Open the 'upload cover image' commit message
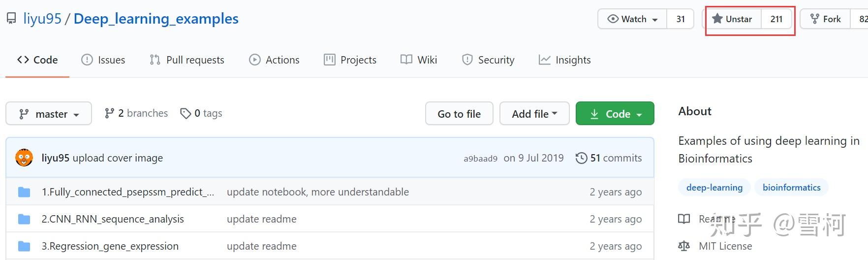868x260 pixels. (x=118, y=158)
